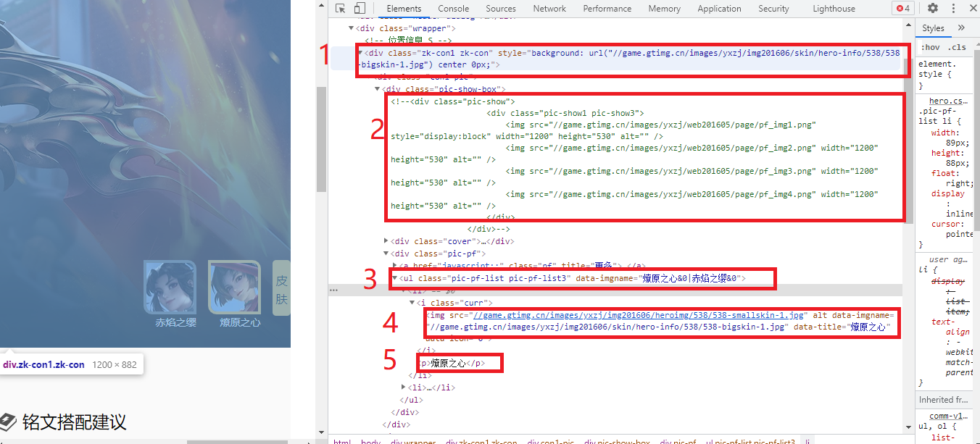Collapse the div class pic-pf node
The height and width of the screenshot is (444, 980).
pos(386,254)
